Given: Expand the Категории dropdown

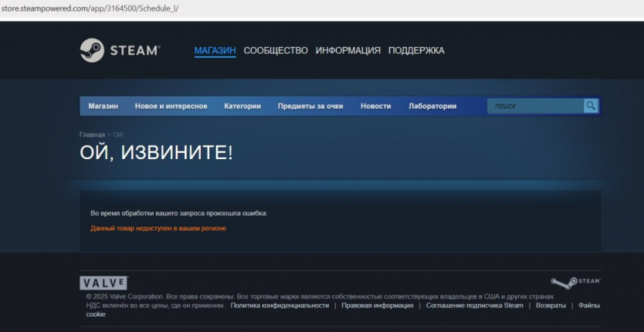Looking at the screenshot, I should click(242, 106).
